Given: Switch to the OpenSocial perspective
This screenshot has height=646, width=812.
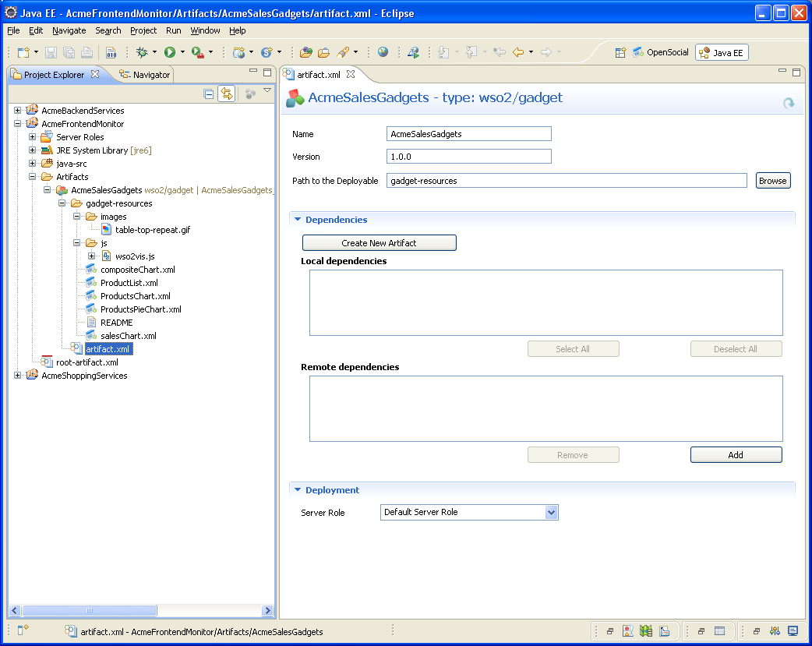Looking at the screenshot, I should click(661, 52).
